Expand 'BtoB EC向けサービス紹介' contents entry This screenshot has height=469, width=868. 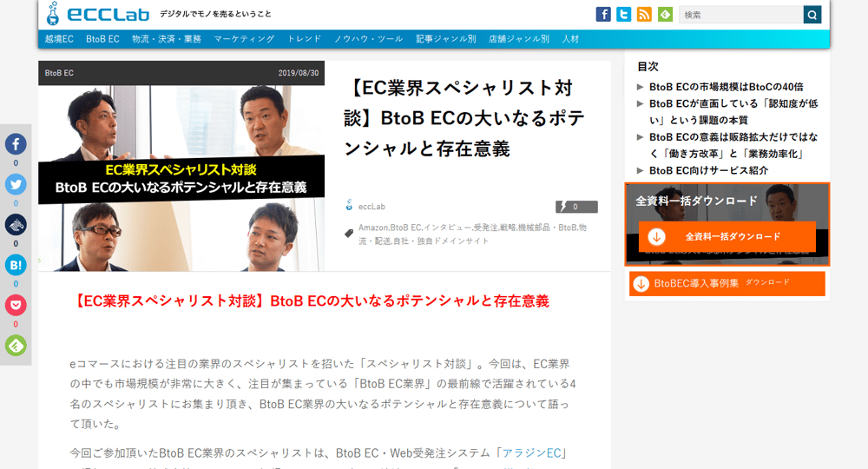click(x=708, y=170)
